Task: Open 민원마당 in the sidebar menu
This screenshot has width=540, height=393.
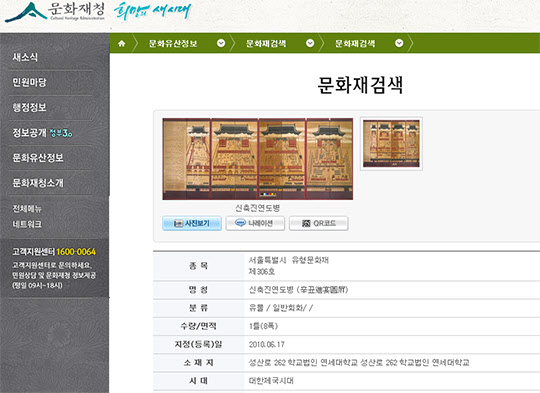Action: pyautogui.click(x=29, y=82)
